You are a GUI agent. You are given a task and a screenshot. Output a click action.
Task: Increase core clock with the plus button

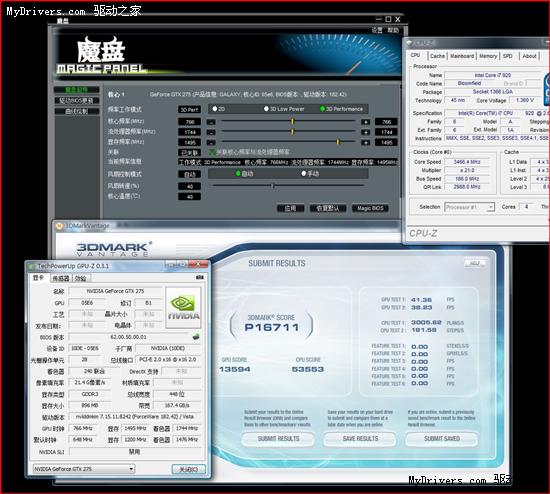point(365,122)
